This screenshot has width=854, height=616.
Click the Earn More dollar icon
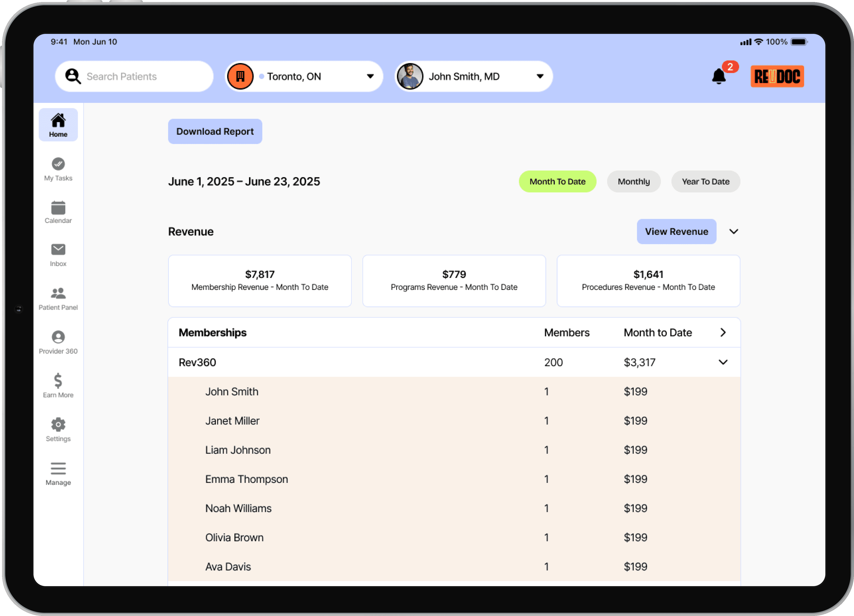click(58, 381)
